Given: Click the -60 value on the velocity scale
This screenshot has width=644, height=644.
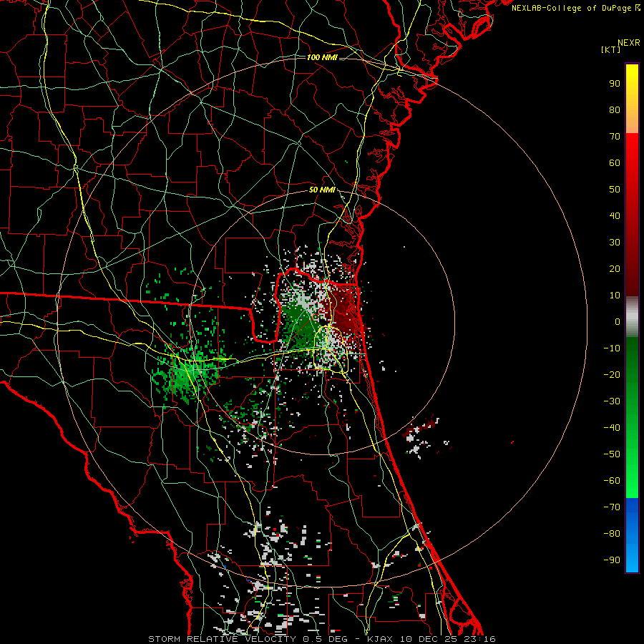Looking at the screenshot, I should click(x=612, y=481).
